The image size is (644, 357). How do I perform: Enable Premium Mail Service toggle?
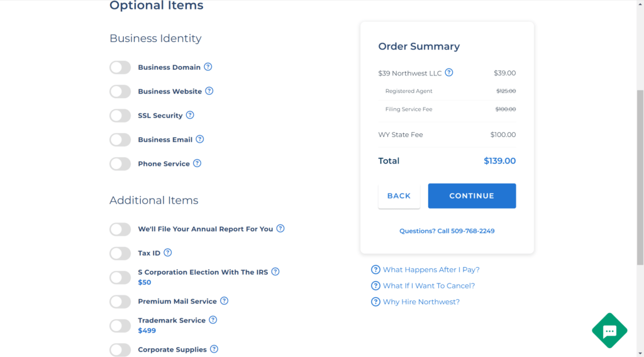120,302
